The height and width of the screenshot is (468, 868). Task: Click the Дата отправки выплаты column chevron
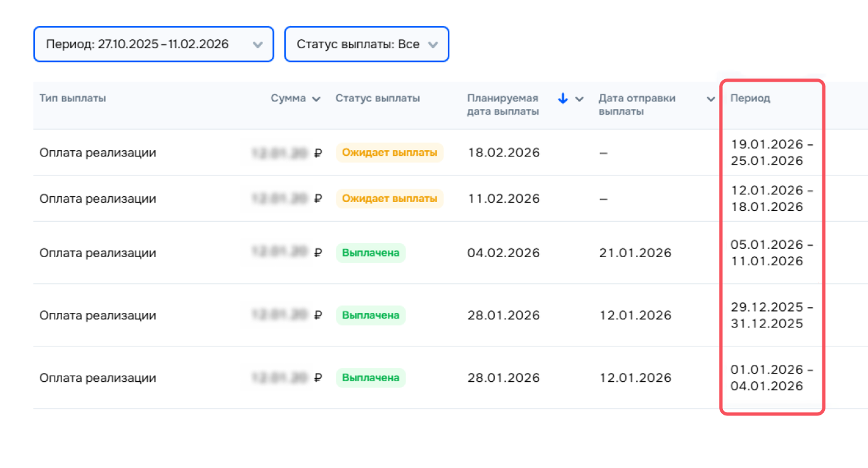[711, 99]
